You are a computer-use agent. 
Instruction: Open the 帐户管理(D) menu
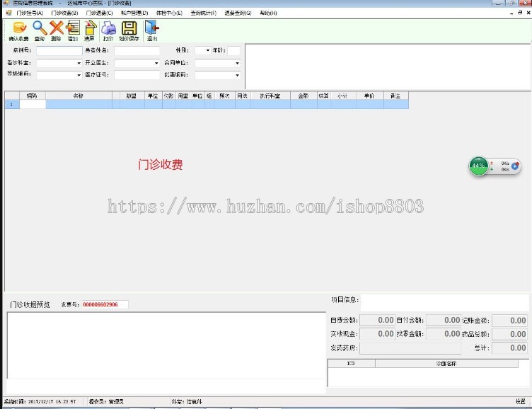(134, 13)
